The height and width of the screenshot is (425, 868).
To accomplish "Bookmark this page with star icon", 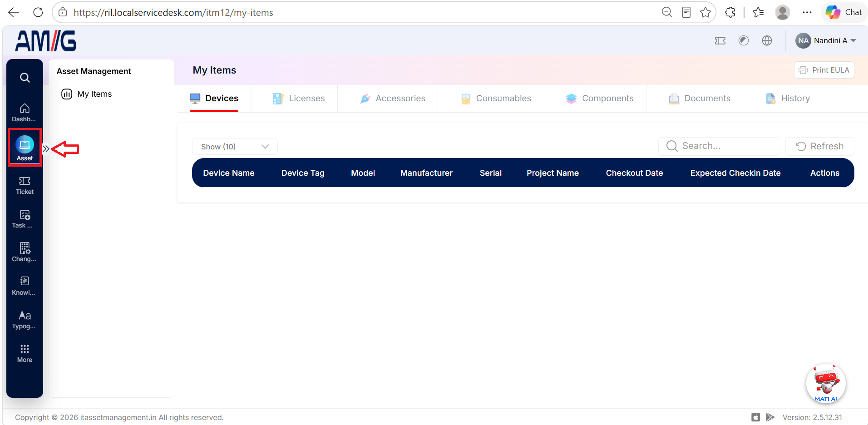I will tap(705, 12).
